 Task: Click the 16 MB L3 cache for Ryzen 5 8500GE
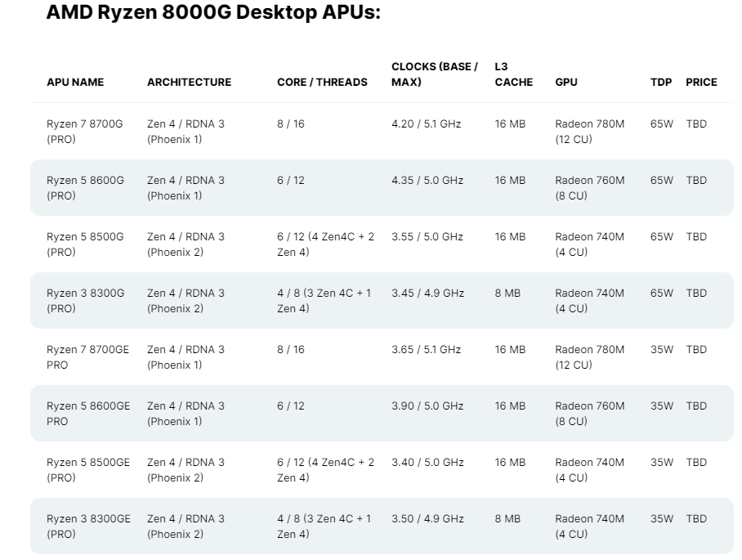point(510,462)
